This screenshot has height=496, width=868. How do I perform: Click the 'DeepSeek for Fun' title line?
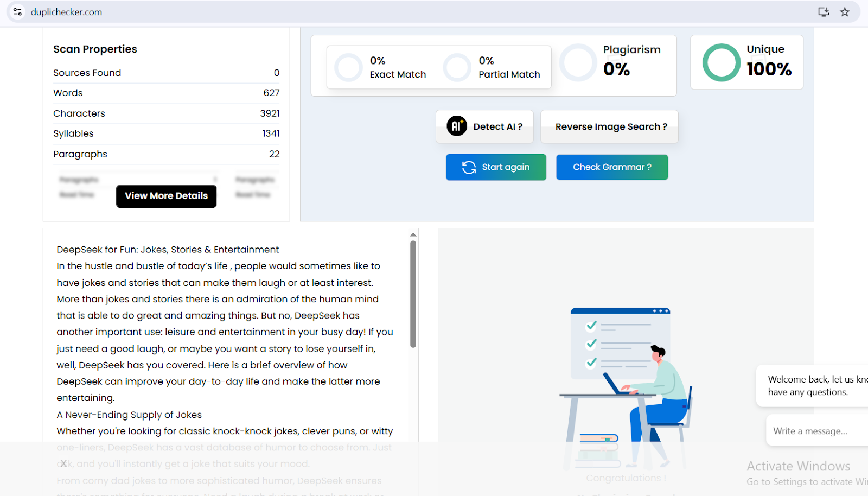168,250
